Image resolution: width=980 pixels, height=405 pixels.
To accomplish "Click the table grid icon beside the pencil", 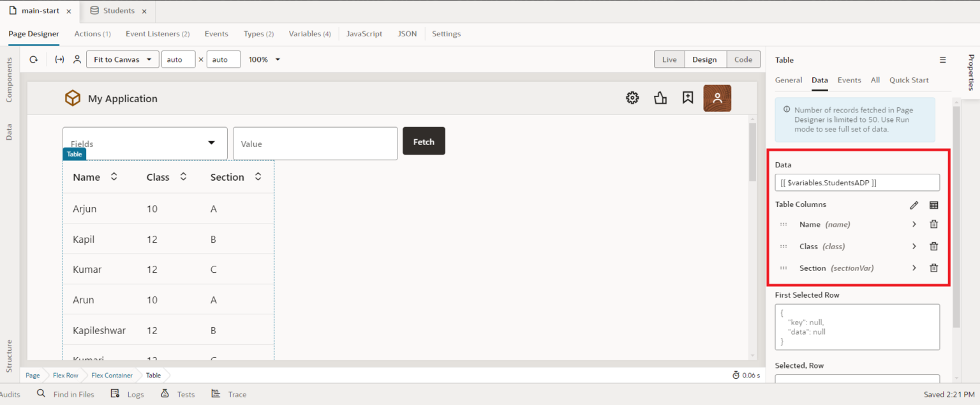I will coord(933,204).
